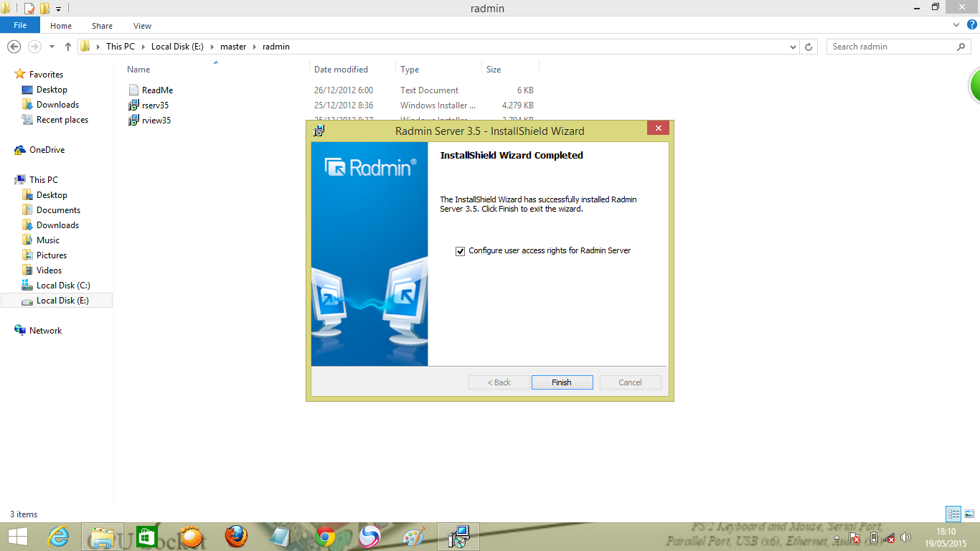Sort files by Name column header
The width and height of the screenshot is (980, 551).
[x=138, y=70]
